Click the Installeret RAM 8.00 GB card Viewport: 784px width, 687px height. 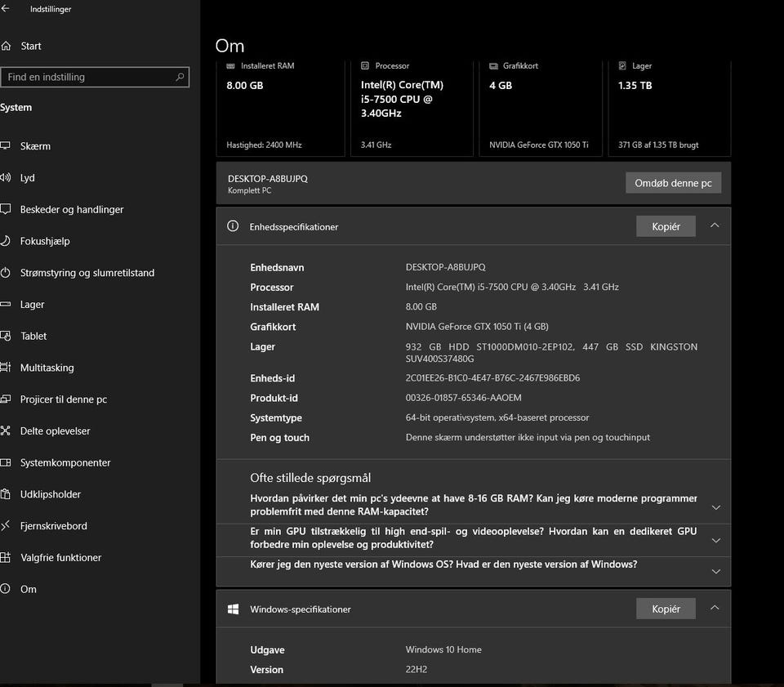280,107
